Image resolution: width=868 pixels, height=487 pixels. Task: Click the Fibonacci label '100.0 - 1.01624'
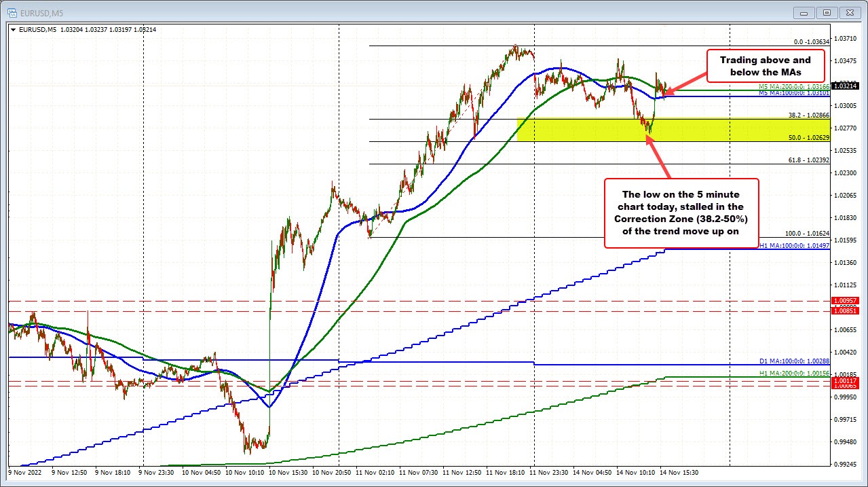(808, 234)
